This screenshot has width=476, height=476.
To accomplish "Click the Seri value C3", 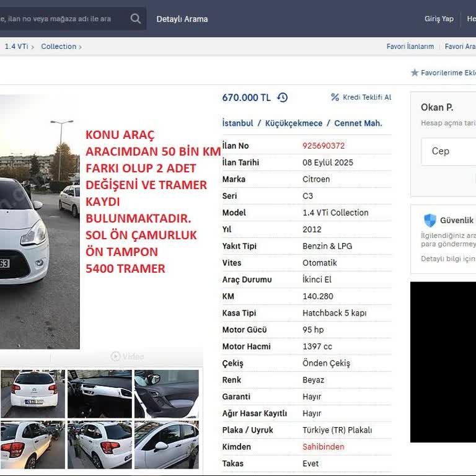I will click(x=307, y=196).
